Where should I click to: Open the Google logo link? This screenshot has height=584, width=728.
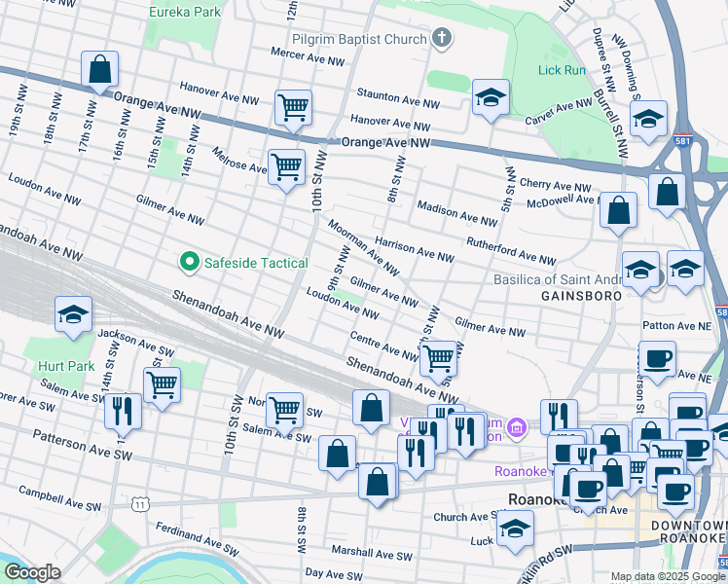coord(32,572)
